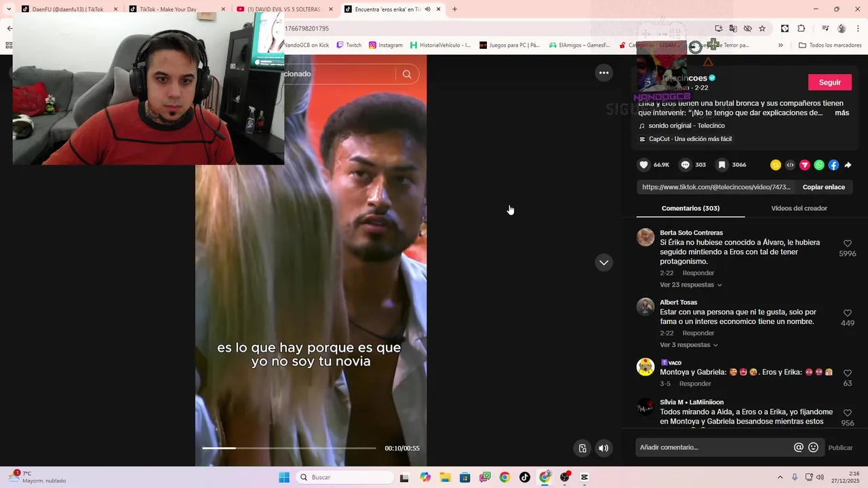Show hidden system tray icons

[780, 477]
